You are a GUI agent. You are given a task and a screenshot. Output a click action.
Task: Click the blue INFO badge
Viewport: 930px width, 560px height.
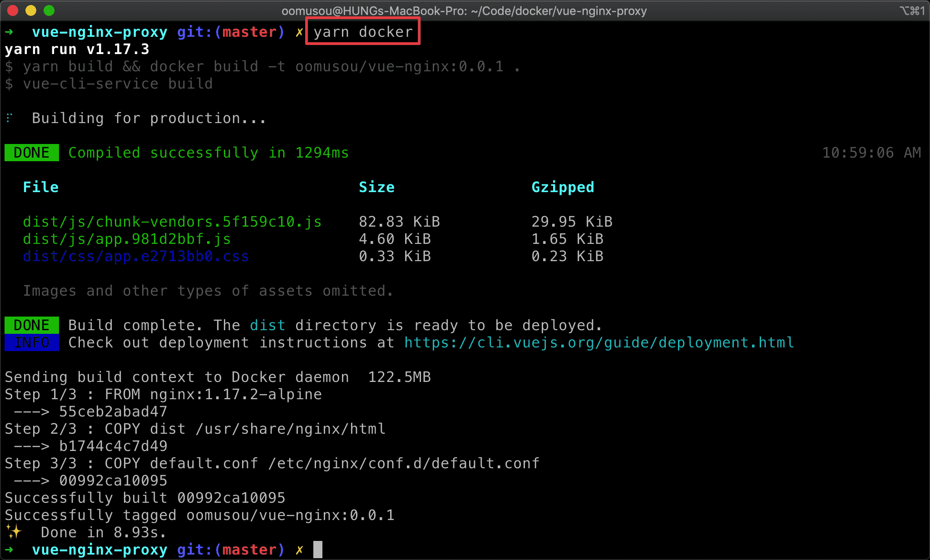pos(32,342)
